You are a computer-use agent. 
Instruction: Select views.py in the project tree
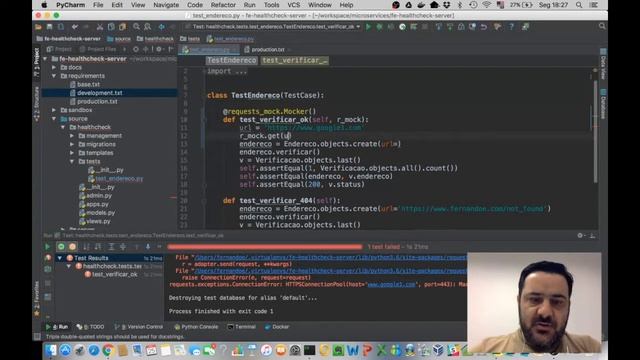(98, 222)
